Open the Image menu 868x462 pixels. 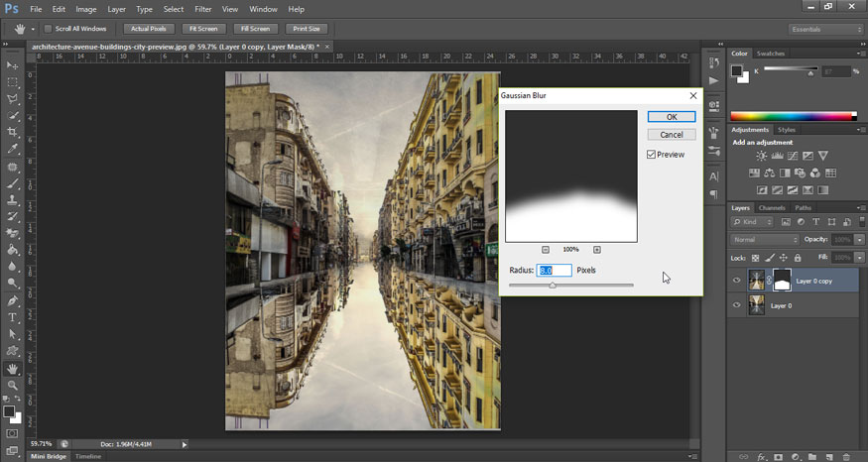pyautogui.click(x=85, y=9)
